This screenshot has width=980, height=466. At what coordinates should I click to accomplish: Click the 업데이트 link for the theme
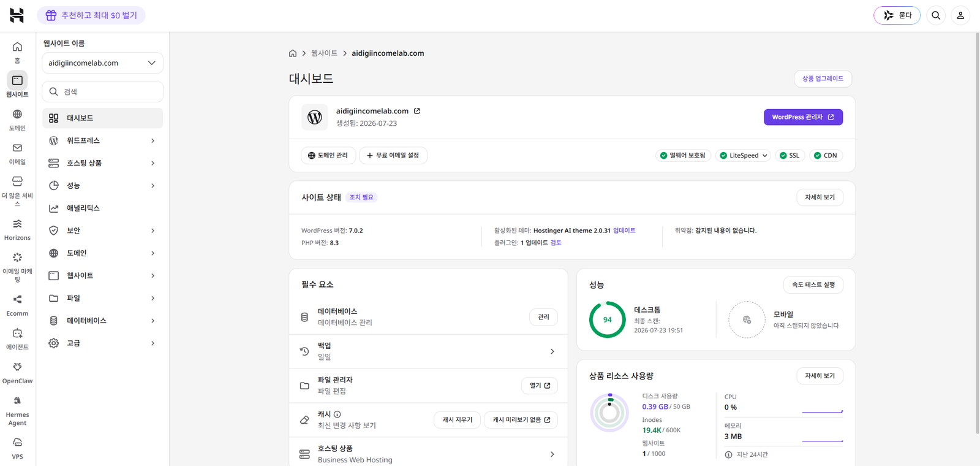pos(624,231)
